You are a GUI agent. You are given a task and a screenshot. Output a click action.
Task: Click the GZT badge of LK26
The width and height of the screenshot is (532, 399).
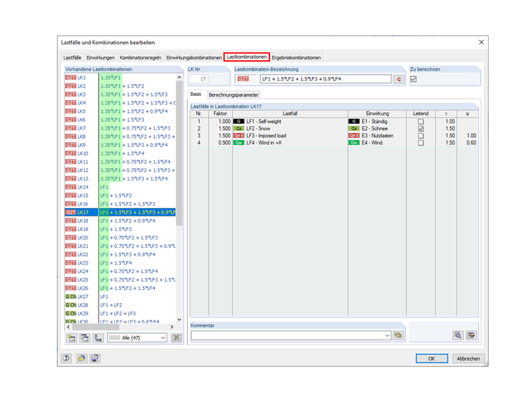(71, 288)
